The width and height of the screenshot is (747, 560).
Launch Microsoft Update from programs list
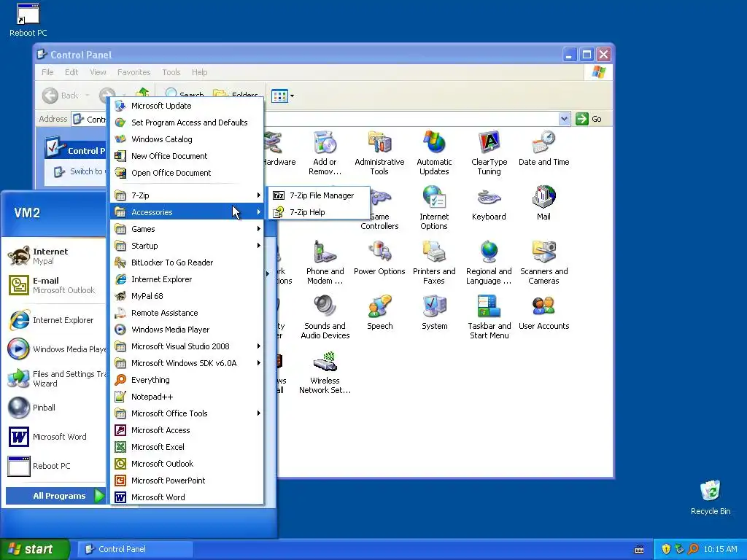point(187,106)
